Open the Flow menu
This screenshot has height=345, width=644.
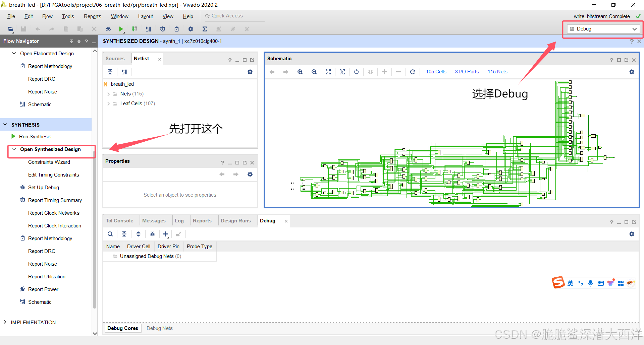47,16
